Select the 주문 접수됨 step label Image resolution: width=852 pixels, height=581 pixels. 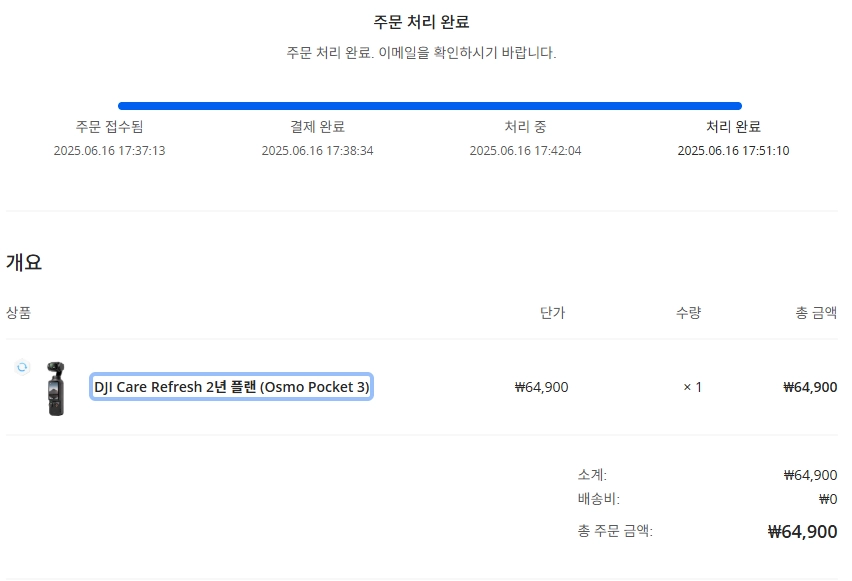pos(109,127)
